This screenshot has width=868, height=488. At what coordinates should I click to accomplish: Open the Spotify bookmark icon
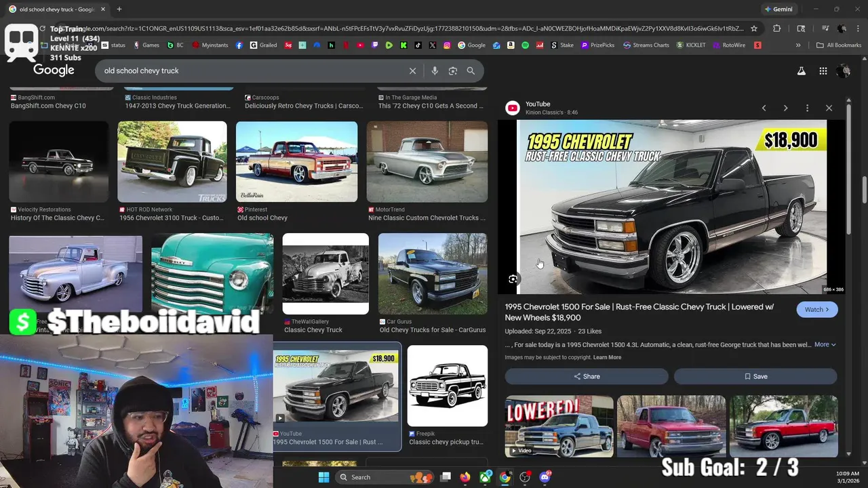526,45
